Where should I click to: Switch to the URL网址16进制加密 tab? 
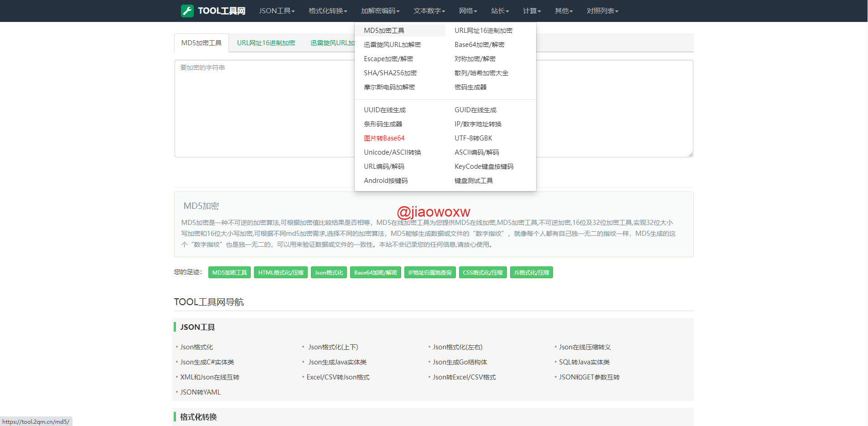[x=266, y=43]
